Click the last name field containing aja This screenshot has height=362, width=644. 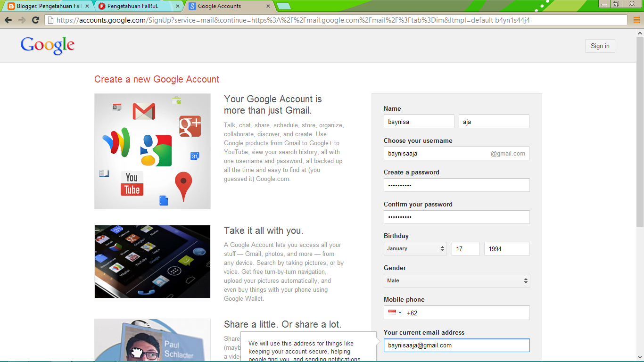pos(494,122)
